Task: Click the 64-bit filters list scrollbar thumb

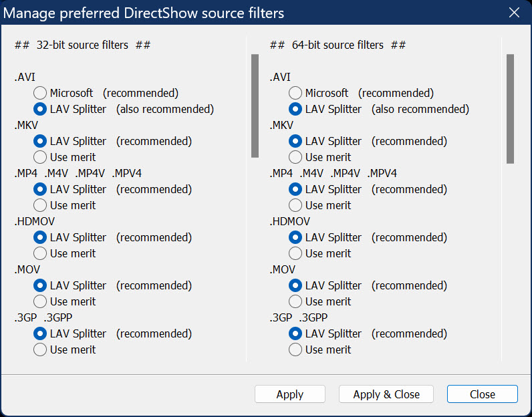Action: coord(510,109)
